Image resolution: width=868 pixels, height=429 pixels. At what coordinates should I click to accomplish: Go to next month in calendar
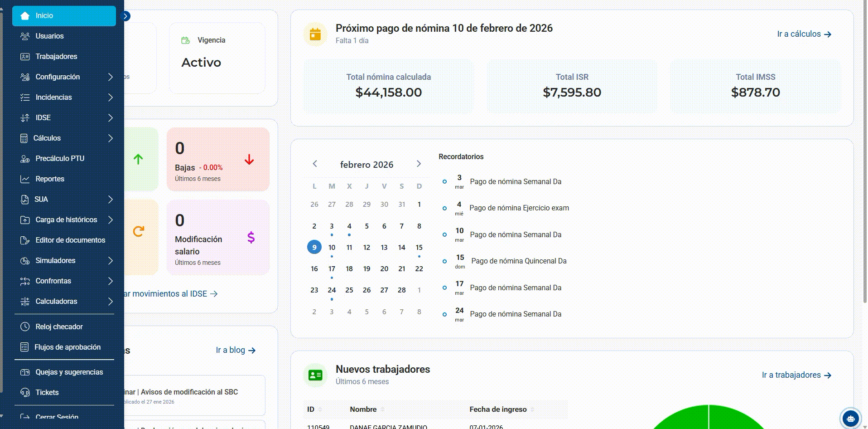click(x=419, y=164)
